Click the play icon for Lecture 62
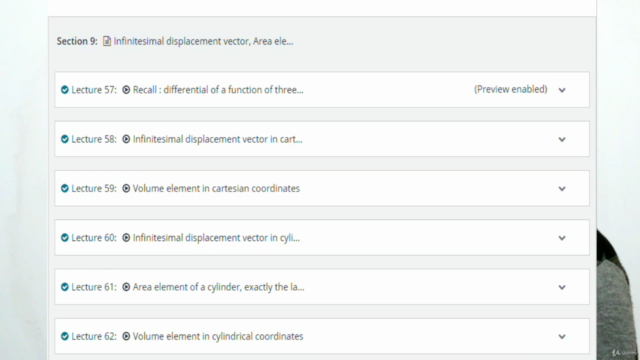The height and width of the screenshot is (360, 640). (126, 336)
